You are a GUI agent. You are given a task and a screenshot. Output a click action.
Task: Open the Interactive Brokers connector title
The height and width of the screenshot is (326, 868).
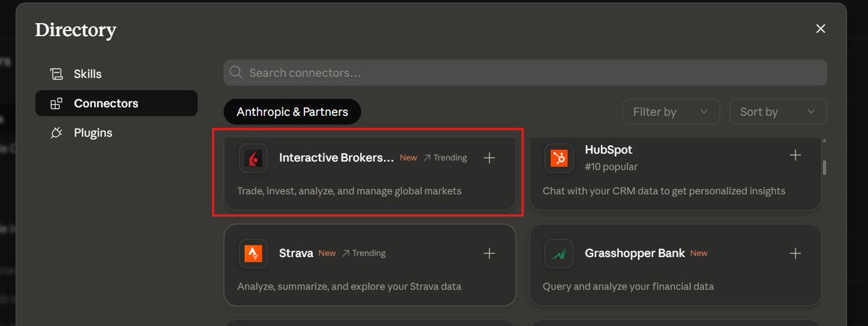[x=337, y=158]
